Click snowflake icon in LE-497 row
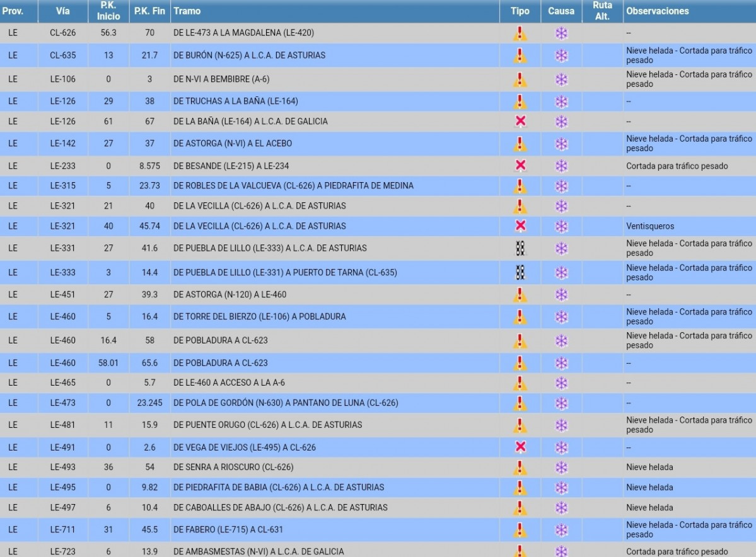Image resolution: width=756 pixels, height=557 pixels. (561, 508)
